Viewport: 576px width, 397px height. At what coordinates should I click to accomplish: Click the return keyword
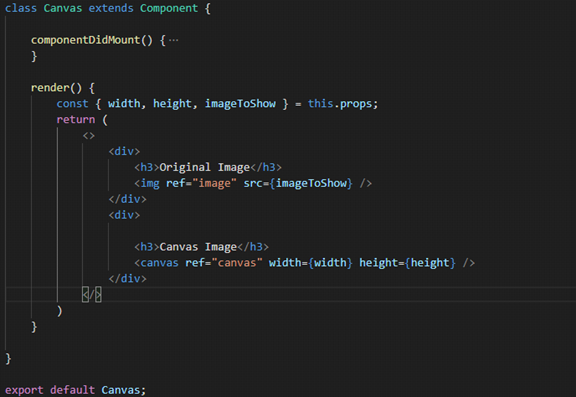75,119
